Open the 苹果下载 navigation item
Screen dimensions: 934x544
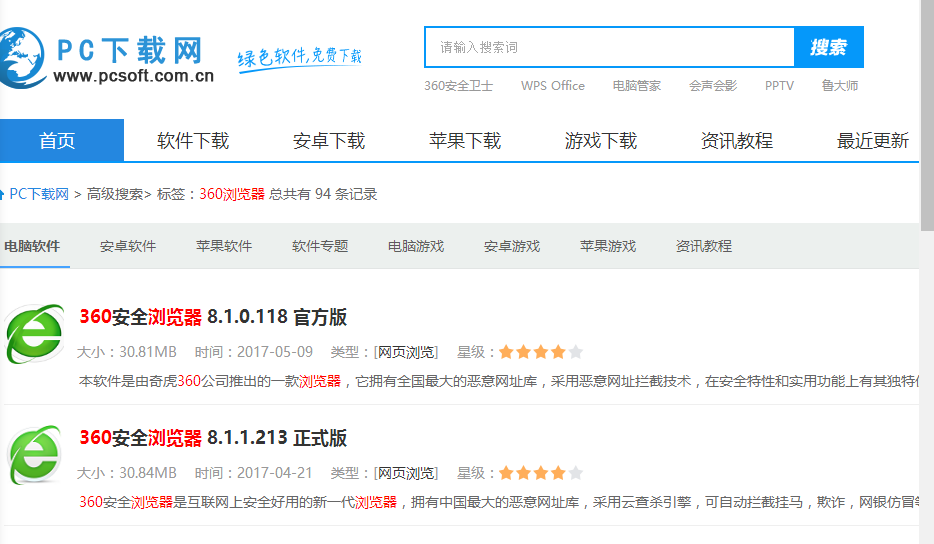point(465,141)
